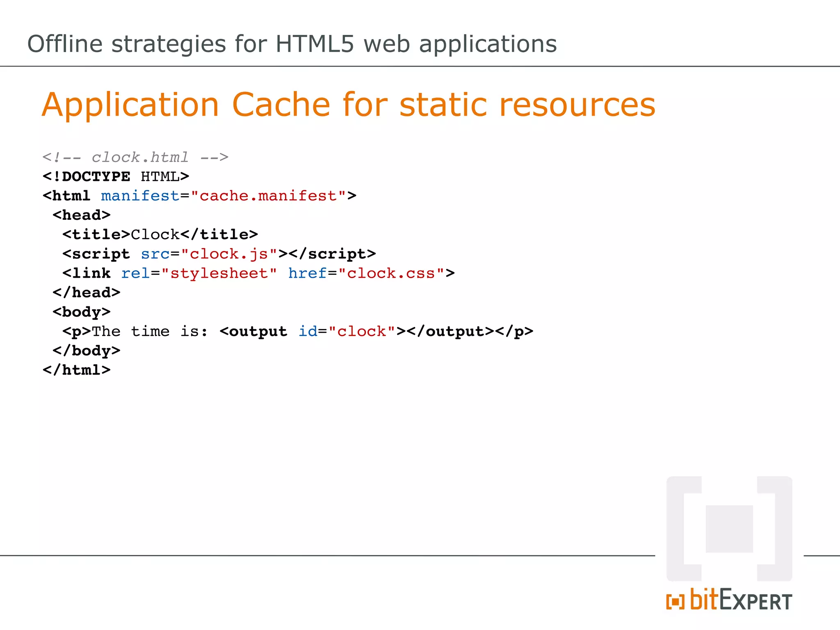Click the closing '</html>' tag
840x630 pixels.
tap(76, 370)
